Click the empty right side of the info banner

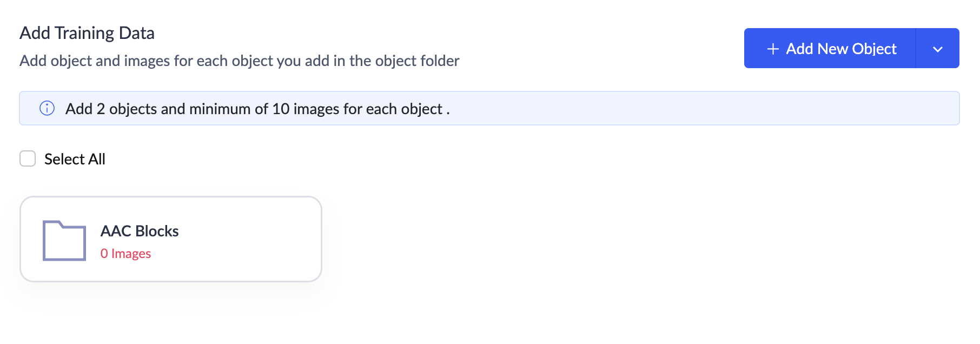(x=703, y=108)
